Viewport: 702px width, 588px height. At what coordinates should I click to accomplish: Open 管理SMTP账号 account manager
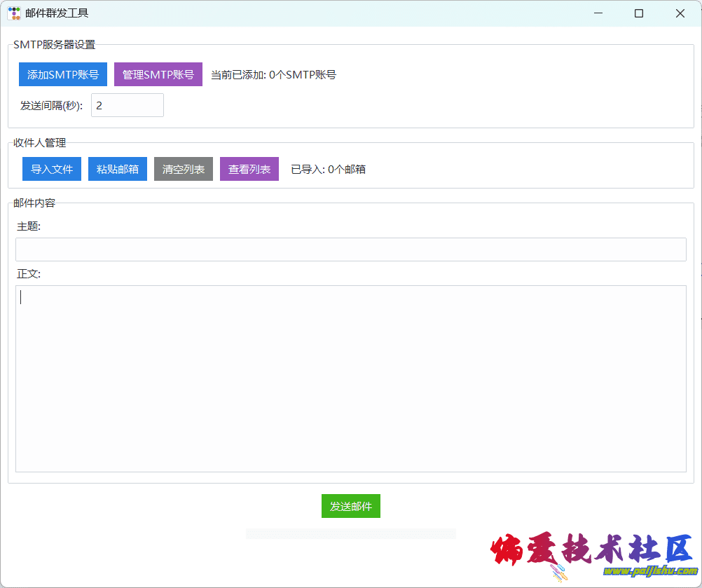tap(158, 74)
